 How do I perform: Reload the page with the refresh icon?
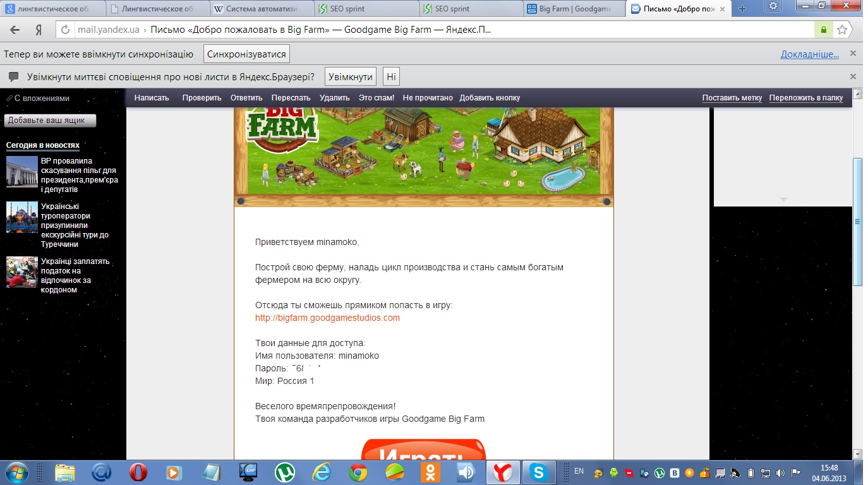tap(65, 30)
